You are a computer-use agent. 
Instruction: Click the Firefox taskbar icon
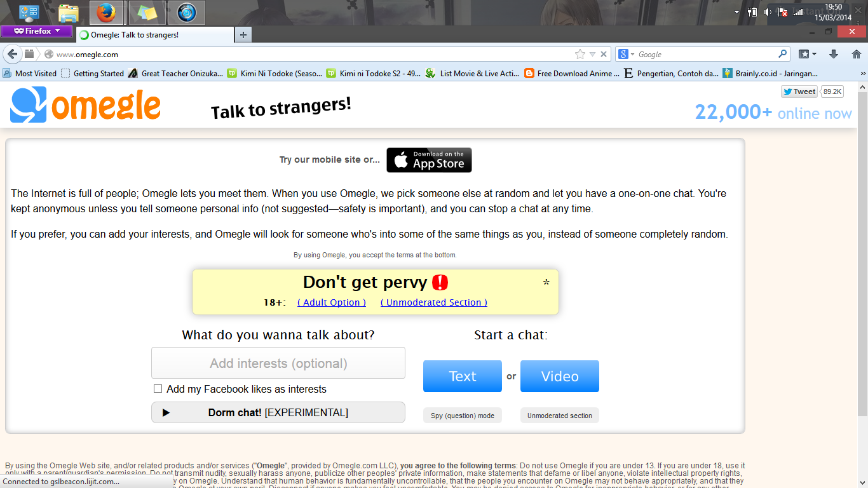tap(106, 12)
